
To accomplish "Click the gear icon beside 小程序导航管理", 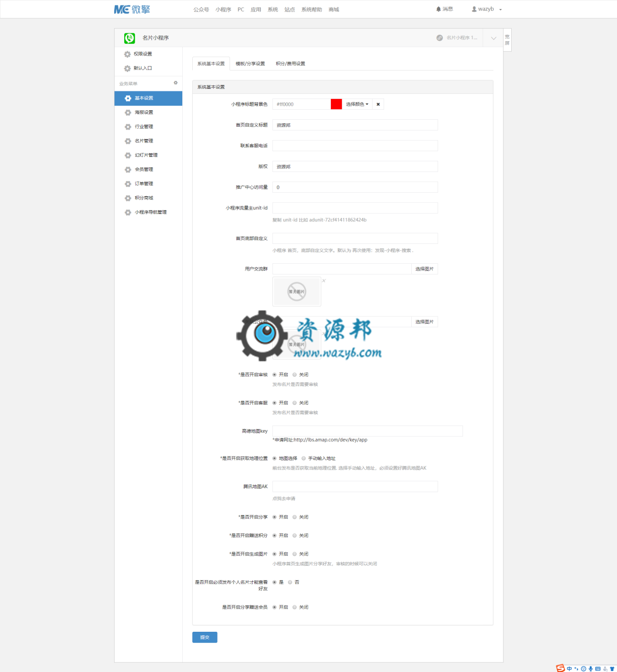I will click(128, 213).
